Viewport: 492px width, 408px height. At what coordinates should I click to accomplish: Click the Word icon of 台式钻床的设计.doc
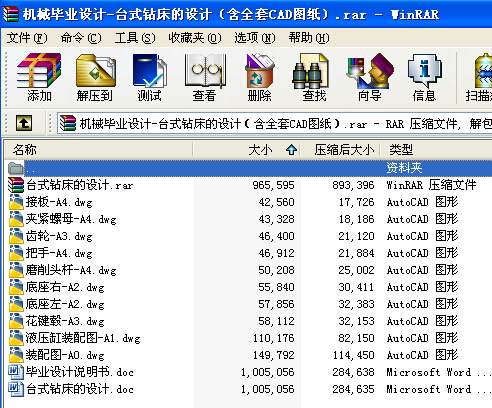16,389
